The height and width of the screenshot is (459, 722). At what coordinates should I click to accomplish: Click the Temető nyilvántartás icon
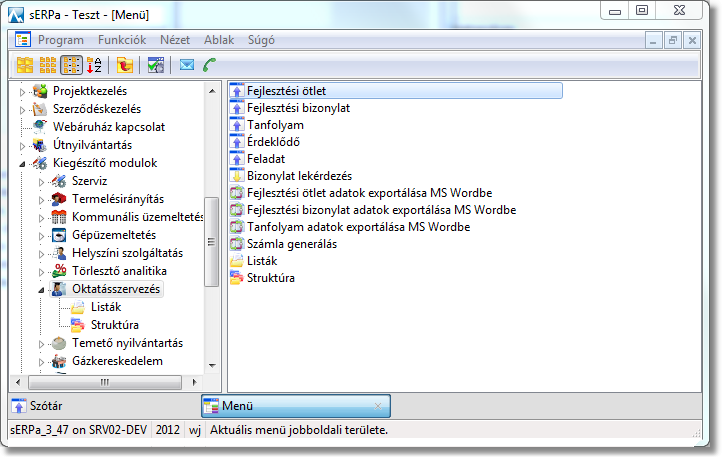pos(59,343)
